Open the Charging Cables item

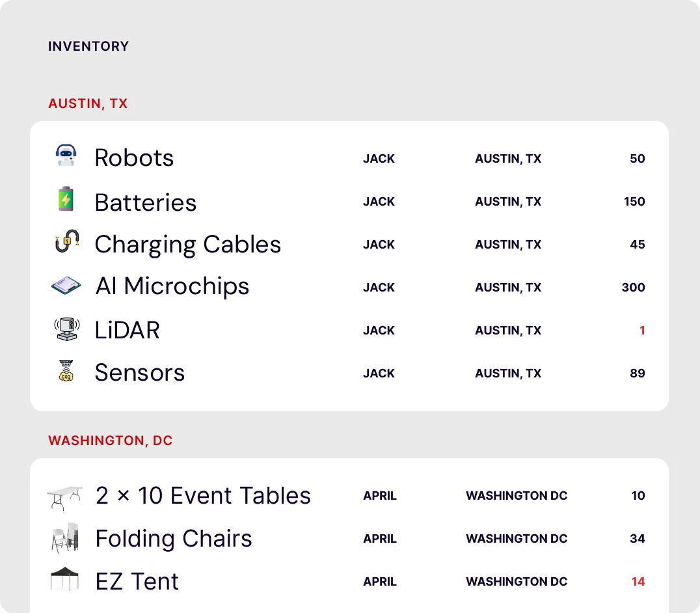tap(188, 245)
